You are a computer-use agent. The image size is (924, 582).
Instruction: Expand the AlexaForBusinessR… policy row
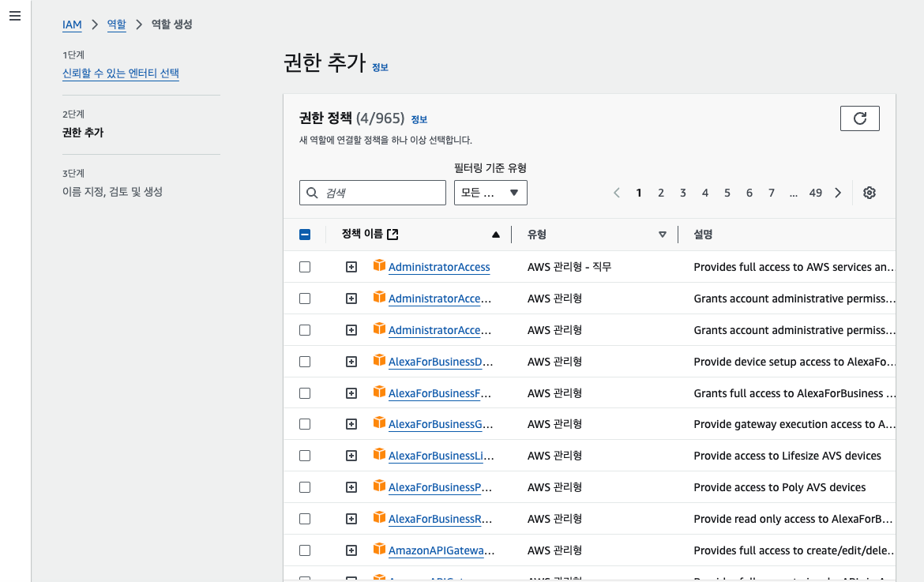351,519
